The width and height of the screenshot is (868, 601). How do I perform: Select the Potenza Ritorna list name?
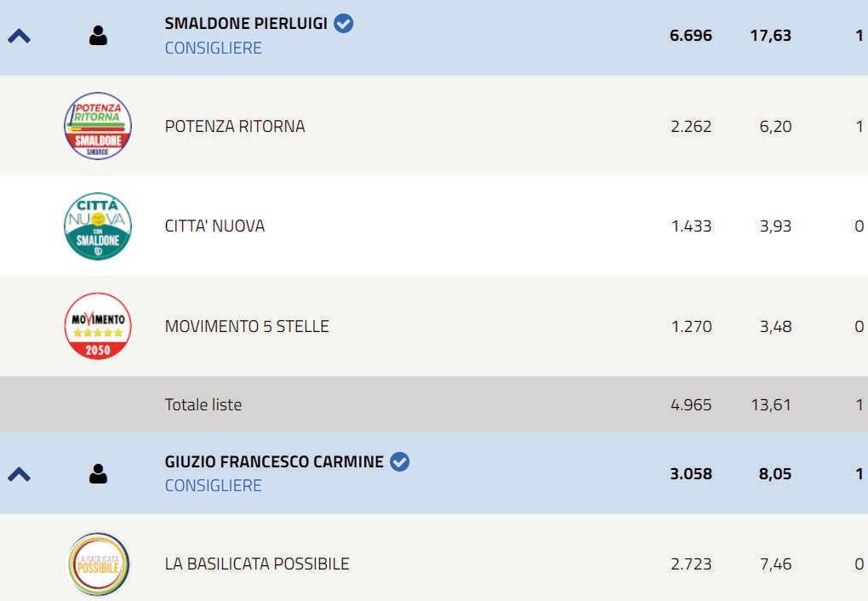(x=235, y=126)
